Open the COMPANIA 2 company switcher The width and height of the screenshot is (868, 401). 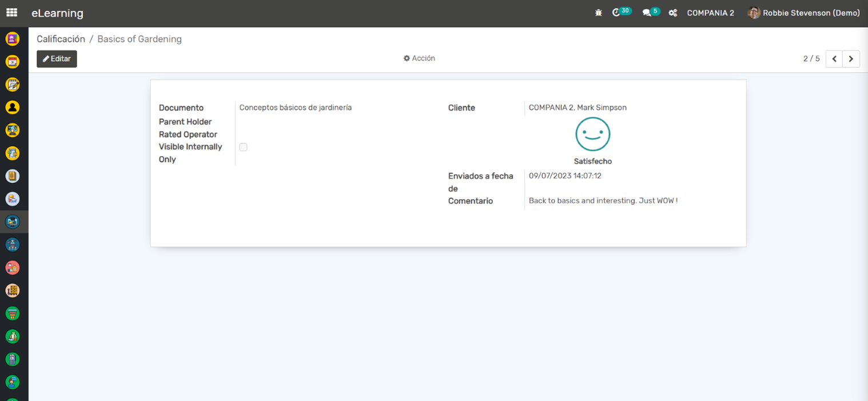710,13
